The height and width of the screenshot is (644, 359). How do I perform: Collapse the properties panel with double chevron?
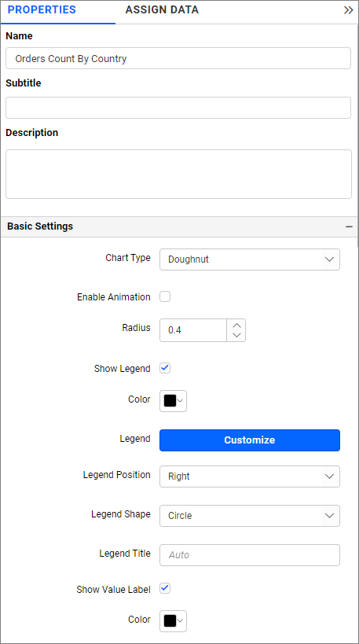coord(348,10)
